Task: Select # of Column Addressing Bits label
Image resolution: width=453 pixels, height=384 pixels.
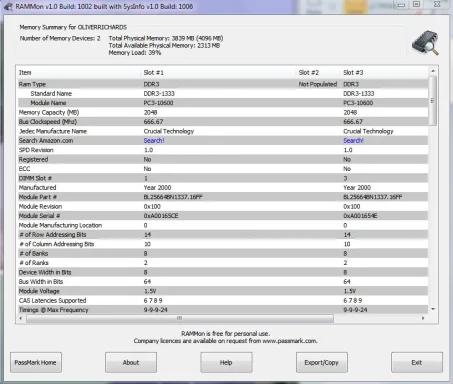Action: click(x=57, y=244)
